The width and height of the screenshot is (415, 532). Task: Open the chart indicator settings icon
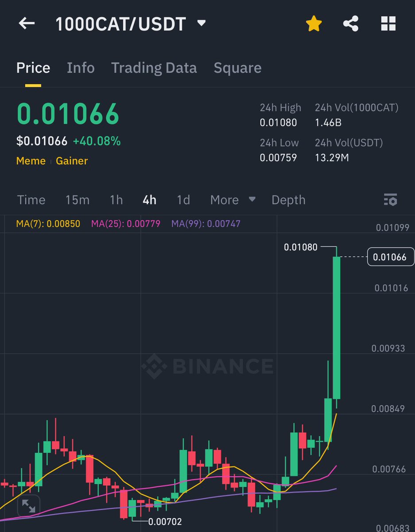[390, 200]
